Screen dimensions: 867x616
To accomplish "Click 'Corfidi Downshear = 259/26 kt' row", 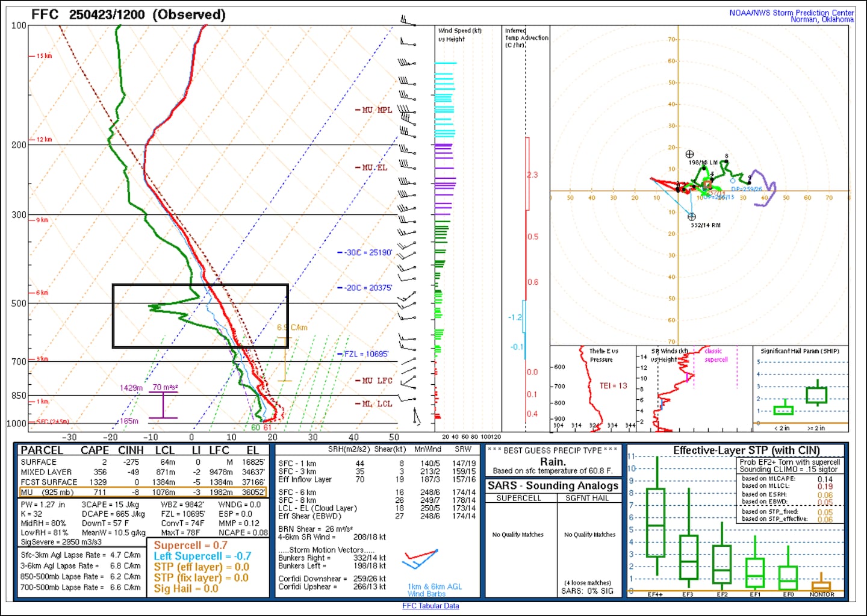I will pyautogui.click(x=332, y=579).
